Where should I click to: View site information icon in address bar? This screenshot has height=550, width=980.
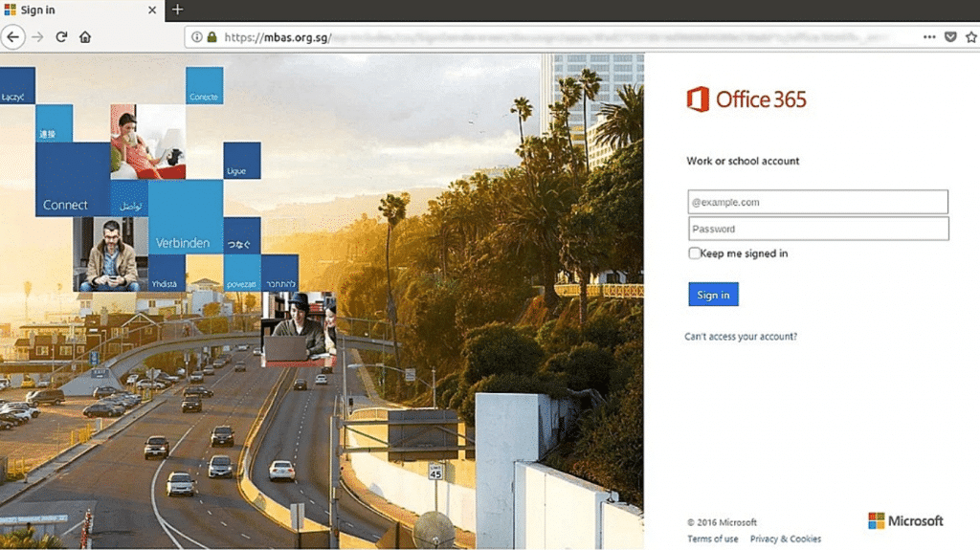[x=197, y=37]
